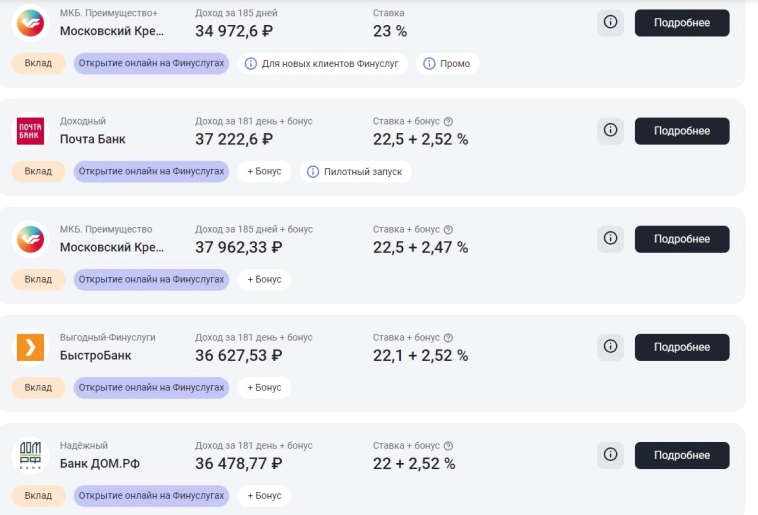The height and width of the screenshot is (515, 758).
Task: Open Подробнее for БыстроБанк deposit
Action: pyautogui.click(x=681, y=347)
